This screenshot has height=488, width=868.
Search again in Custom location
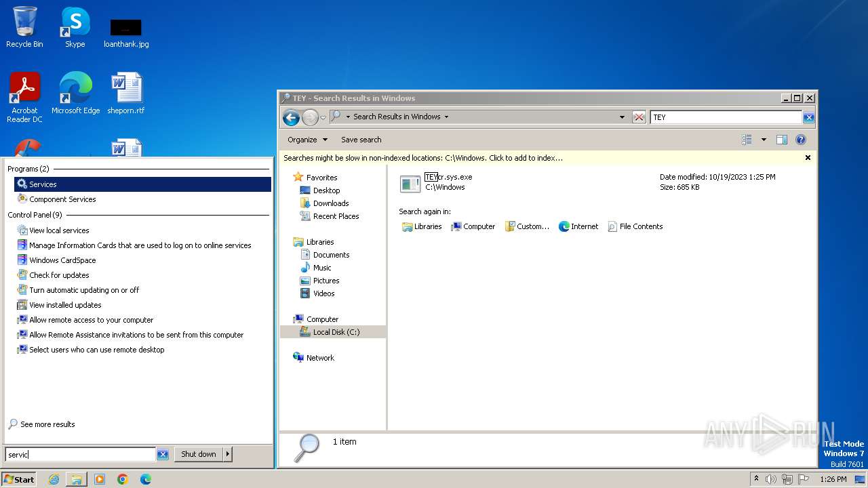[527, 226]
